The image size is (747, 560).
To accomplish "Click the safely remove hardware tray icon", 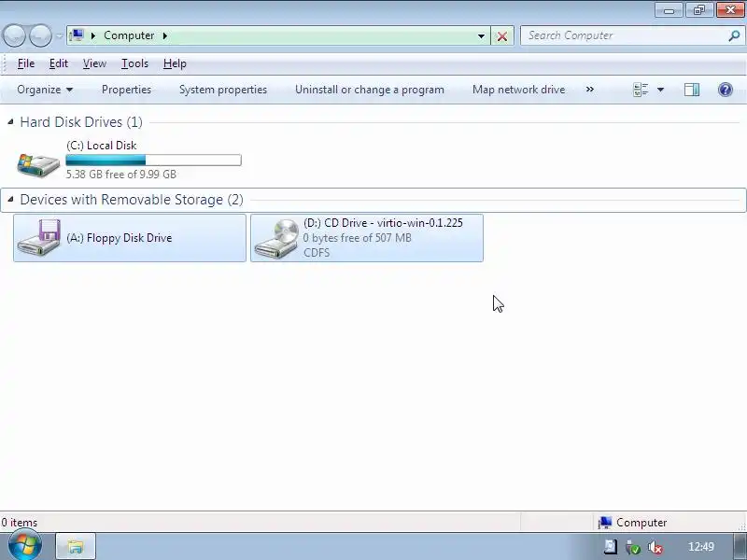I will coord(633,547).
